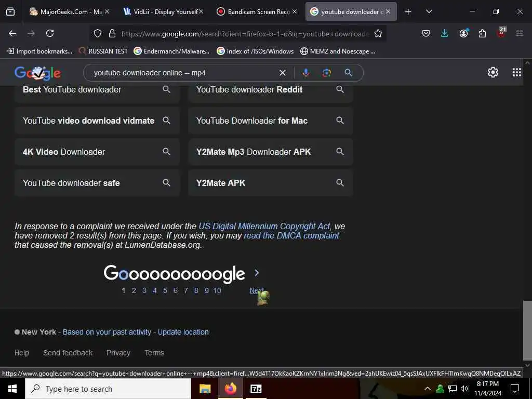Open File Explorer from taskbar
Viewport: 532px width, 399px height.
pos(205,389)
